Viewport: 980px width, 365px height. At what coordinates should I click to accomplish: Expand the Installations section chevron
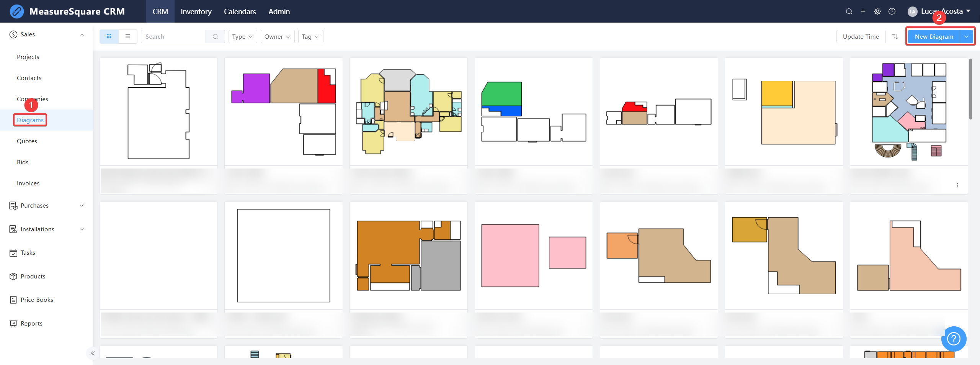coord(82,229)
